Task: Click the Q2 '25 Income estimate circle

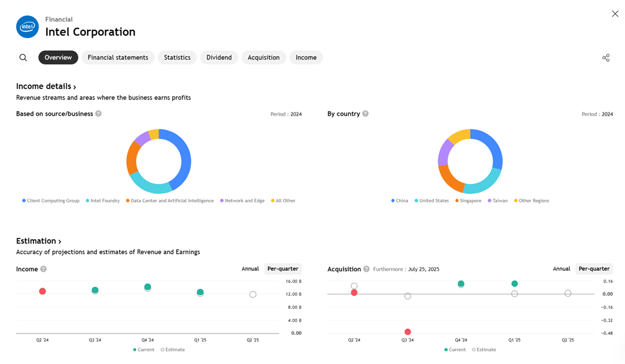Action: [252, 294]
